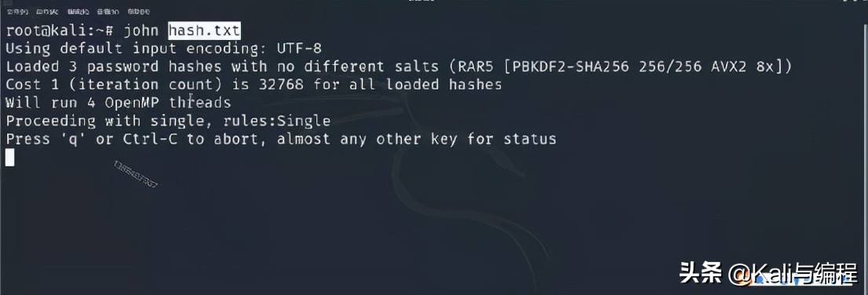Open the Actions (动作) menu

pos(47,12)
